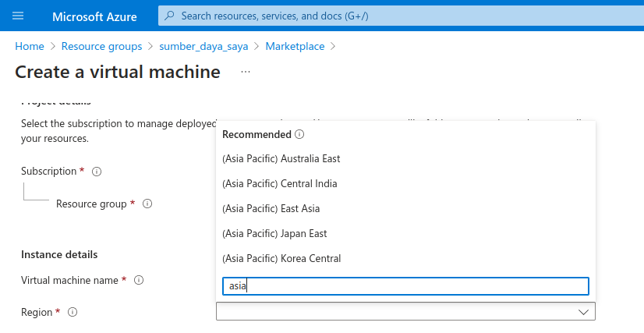Show Resource group info tooltip icon
This screenshot has height=333, width=644.
pyautogui.click(x=147, y=204)
